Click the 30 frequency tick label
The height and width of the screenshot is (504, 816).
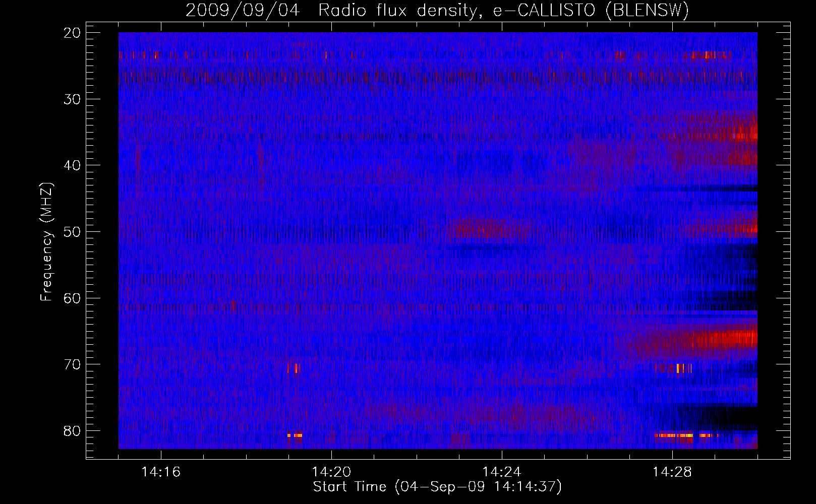click(72, 99)
